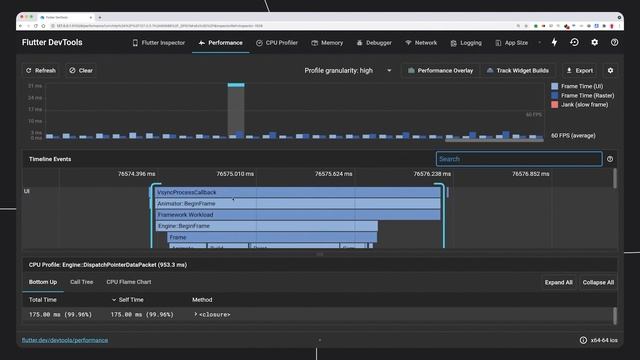Click the CPU profile table scrollbar
Viewport: 640px width, 360px height.
pos(615,316)
